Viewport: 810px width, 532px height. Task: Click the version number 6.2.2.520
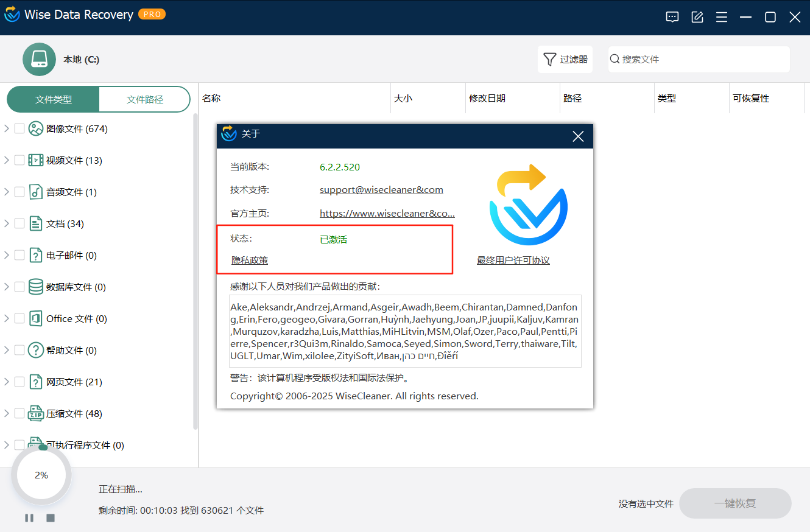pos(340,167)
